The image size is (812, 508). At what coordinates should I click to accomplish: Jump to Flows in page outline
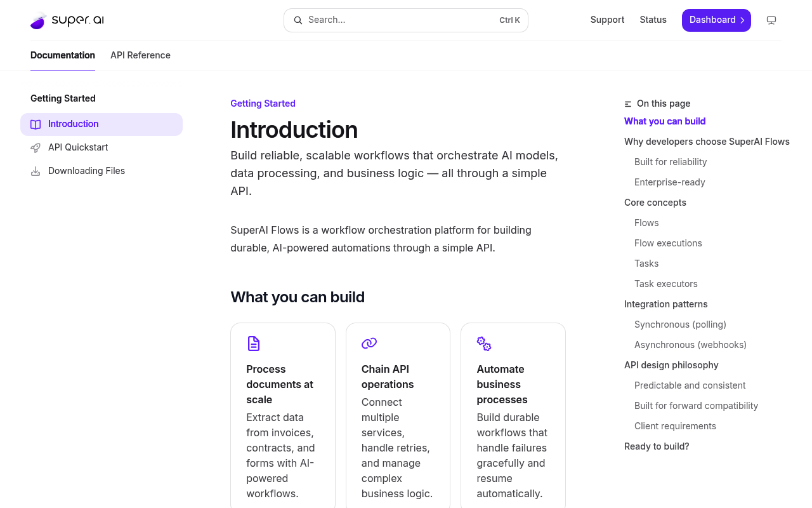(x=646, y=223)
